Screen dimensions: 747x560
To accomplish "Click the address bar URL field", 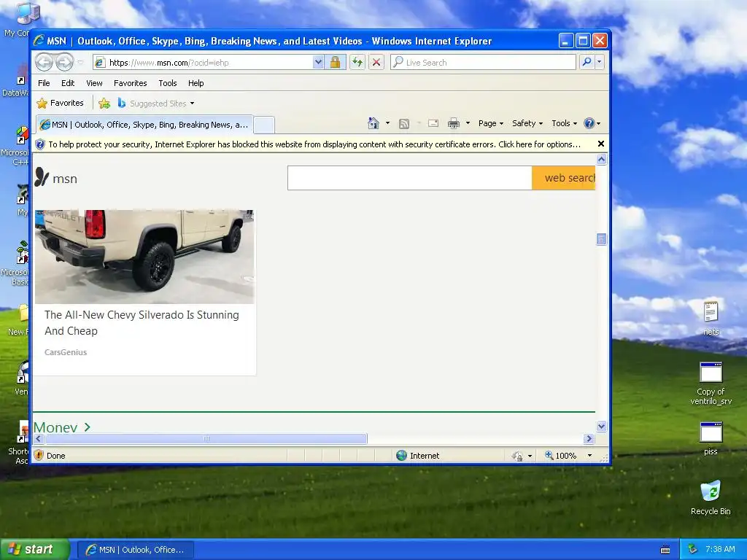I will click(203, 63).
